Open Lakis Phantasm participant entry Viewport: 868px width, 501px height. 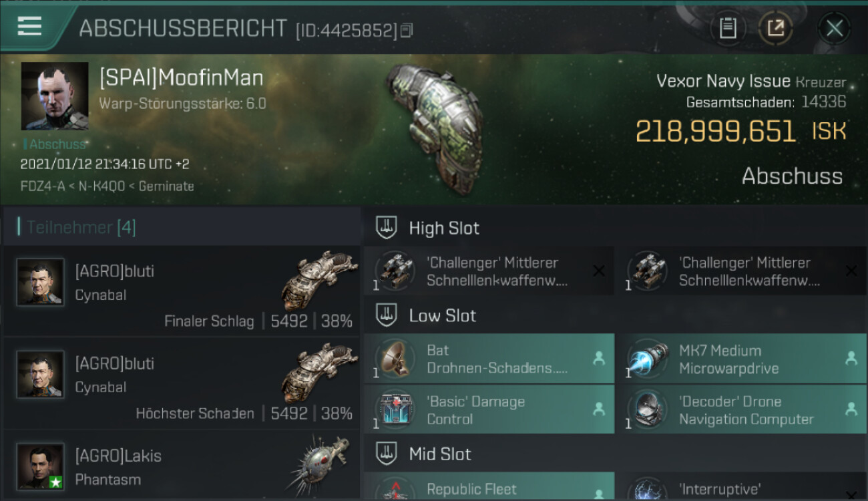point(182,466)
